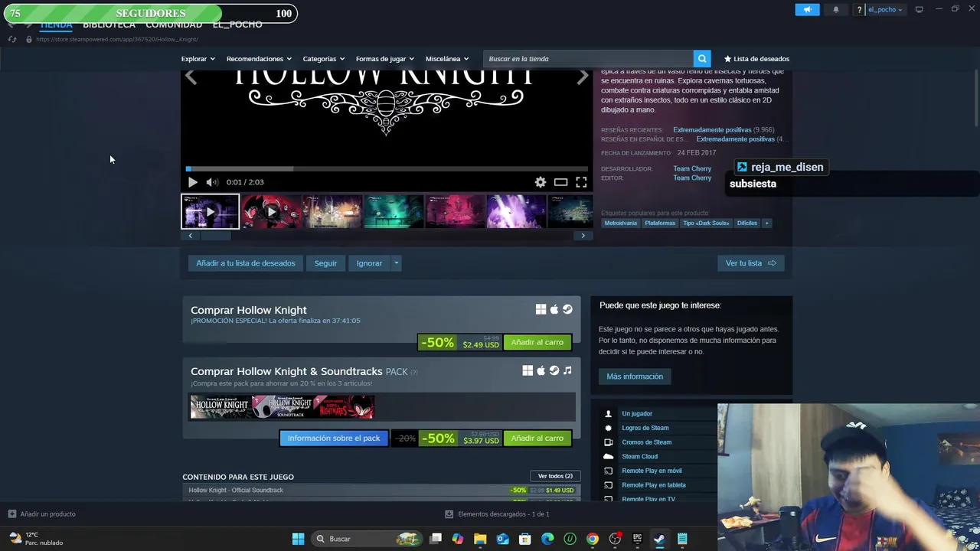Open Lista de deseados
The height and width of the screenshot is (551, 980).
756,59
